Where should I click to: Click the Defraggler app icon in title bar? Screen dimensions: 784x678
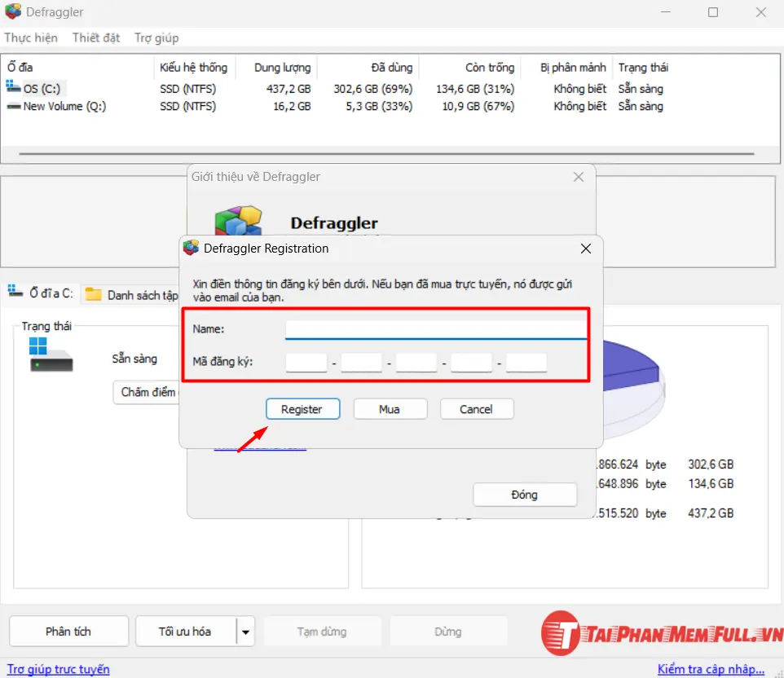click(x=13, y=12)
